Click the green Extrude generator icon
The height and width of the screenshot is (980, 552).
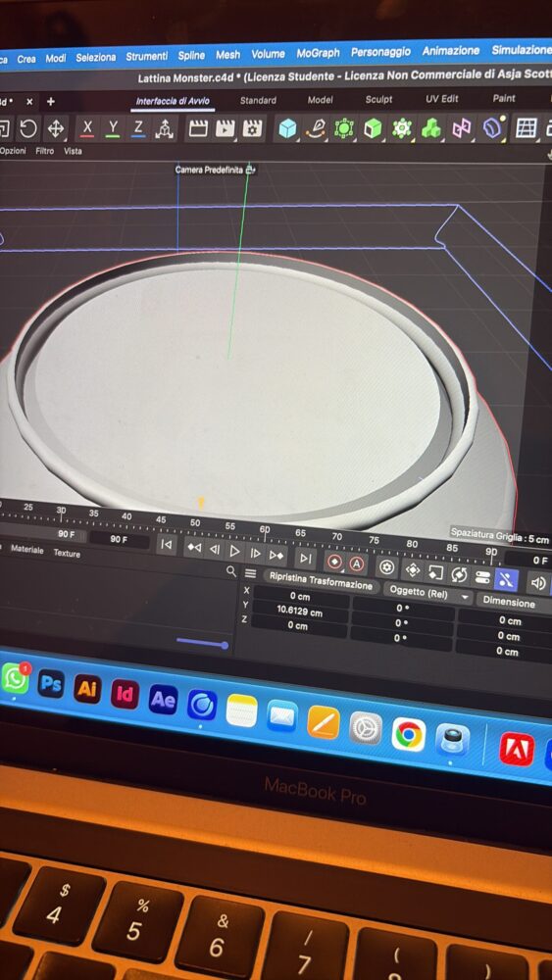[373, 128]
